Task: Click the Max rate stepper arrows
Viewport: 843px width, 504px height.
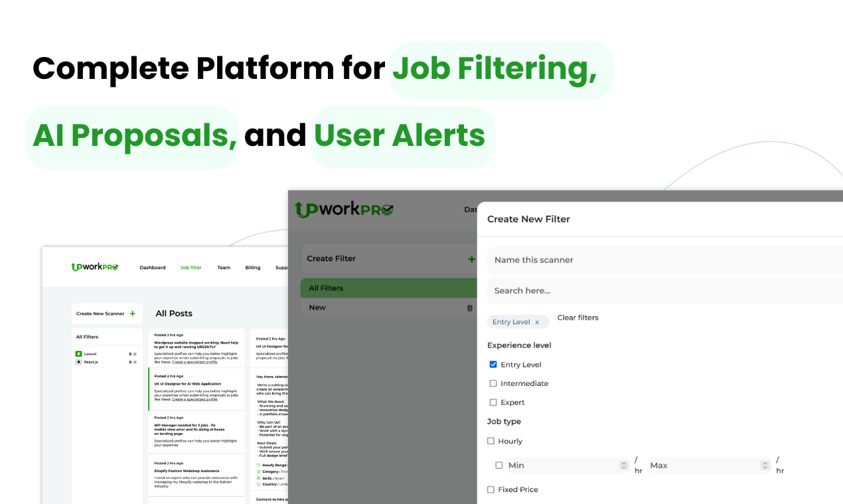Action: click(x=765, y=466)
